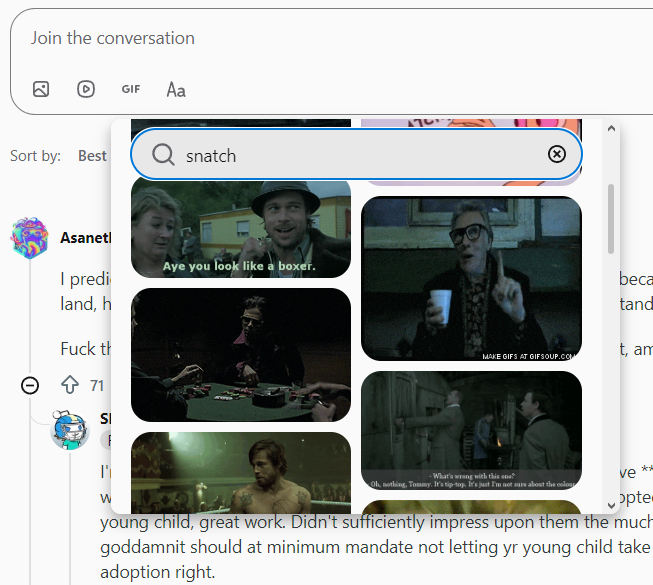The width and height of the screenshot is (653, 585).
Task: Select the man with glasses holding cup GIF
Action: tap(471, 278)
